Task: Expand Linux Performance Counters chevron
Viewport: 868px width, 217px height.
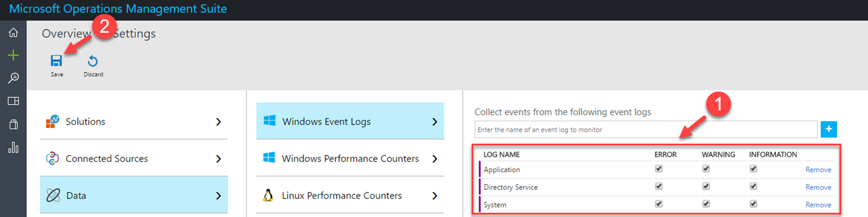Action: click(x=435, y=196)
